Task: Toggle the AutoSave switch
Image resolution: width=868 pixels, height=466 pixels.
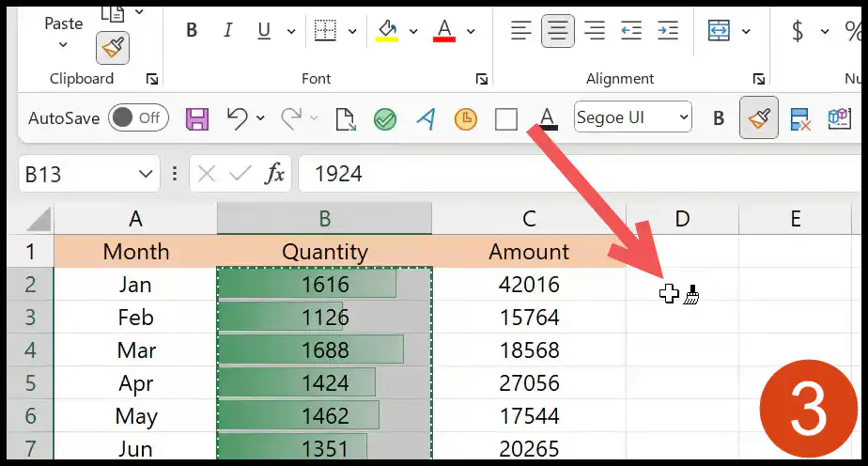Action: tap(138, 117)
